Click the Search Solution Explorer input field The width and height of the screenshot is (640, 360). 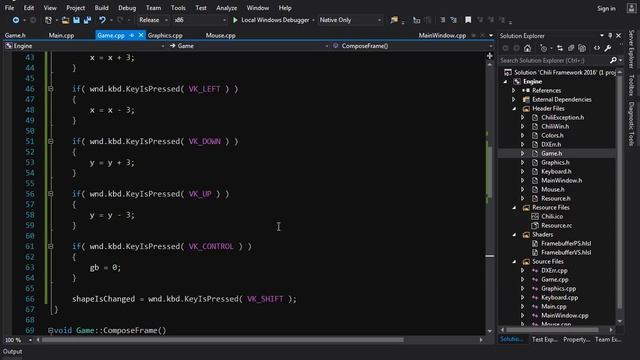click(x=554, y=60)
